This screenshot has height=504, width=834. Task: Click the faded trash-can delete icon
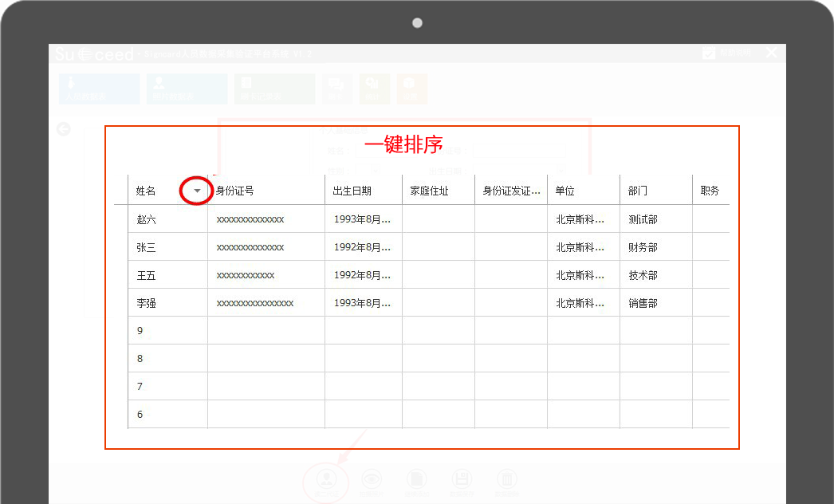(x=507, y=481)
